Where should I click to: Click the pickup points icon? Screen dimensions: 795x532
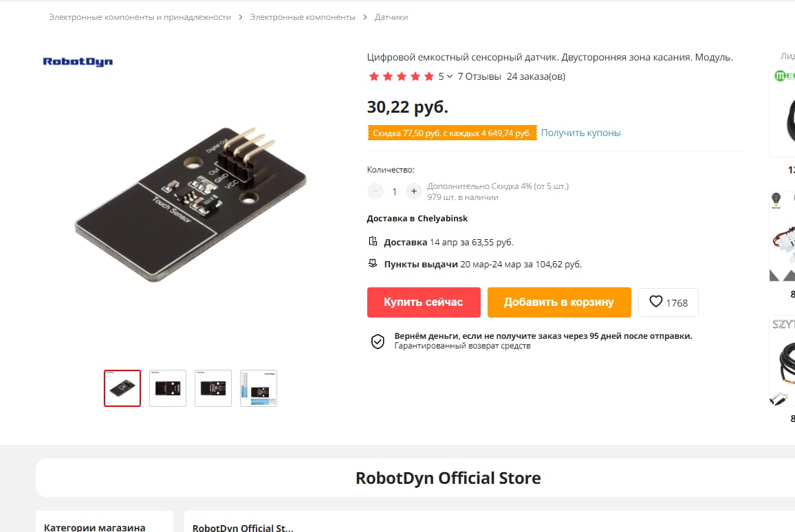[x=373, y=263]
